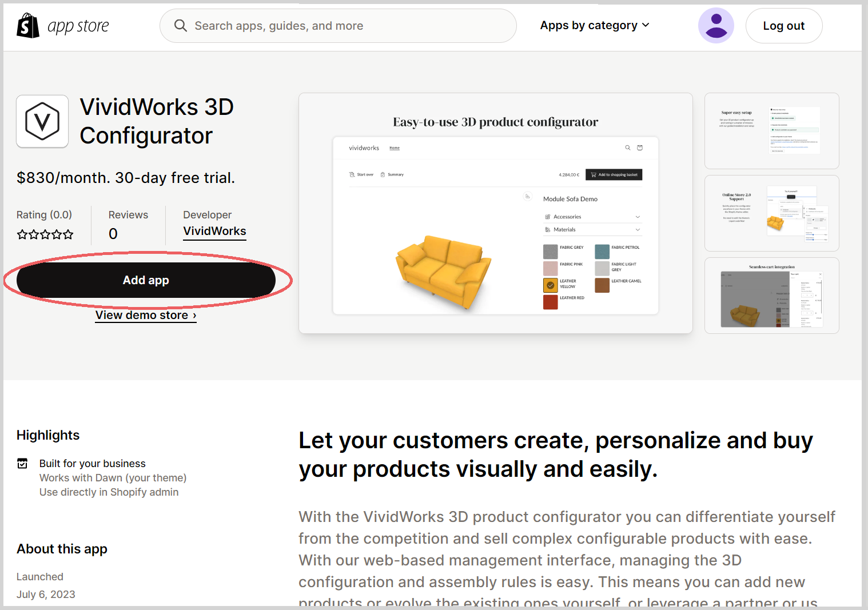Click the search magnifier icon
This screenshot has width=868, height=610.
click(x=181, y=26)
